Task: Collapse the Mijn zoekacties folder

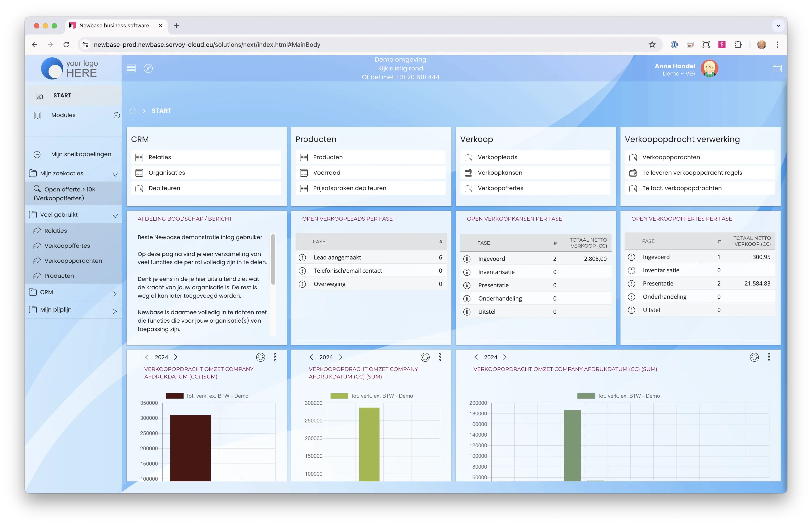Action: tap(115, 174)
